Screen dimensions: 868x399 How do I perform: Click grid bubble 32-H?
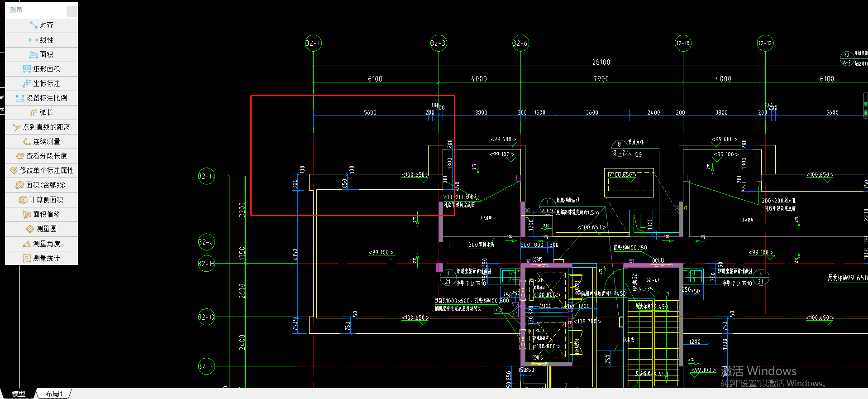[x=206, y=263]
